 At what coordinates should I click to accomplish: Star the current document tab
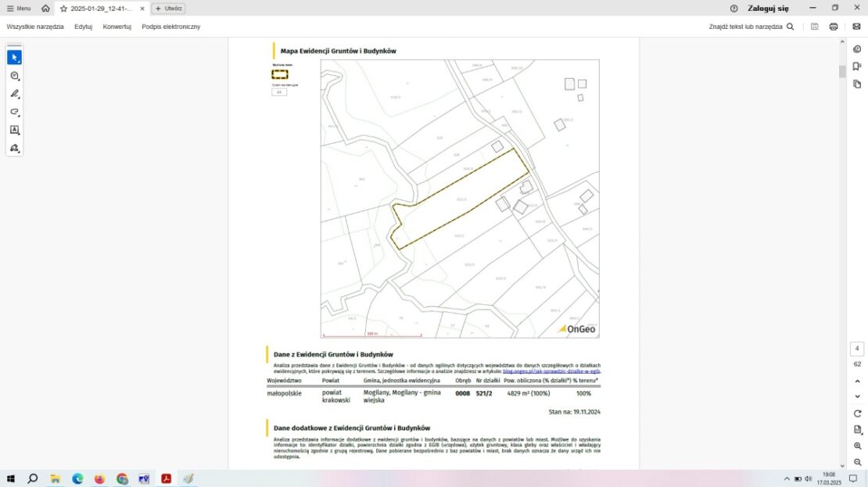(x=63, y=9)
